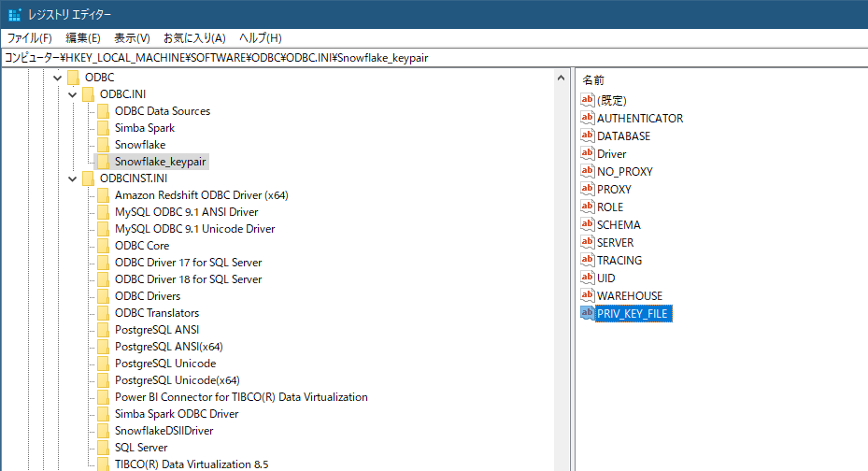Click the ODBC Core folder icon
868x471 pixels.
pyautogui.click(x=103, y=246)
